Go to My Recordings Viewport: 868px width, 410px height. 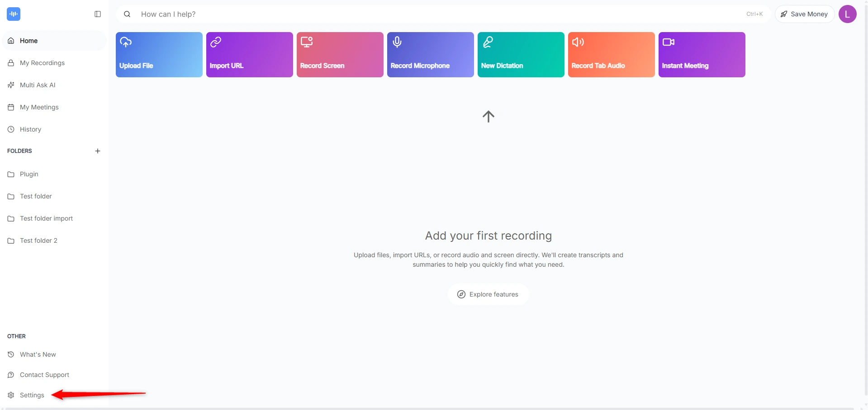point(42,63)
